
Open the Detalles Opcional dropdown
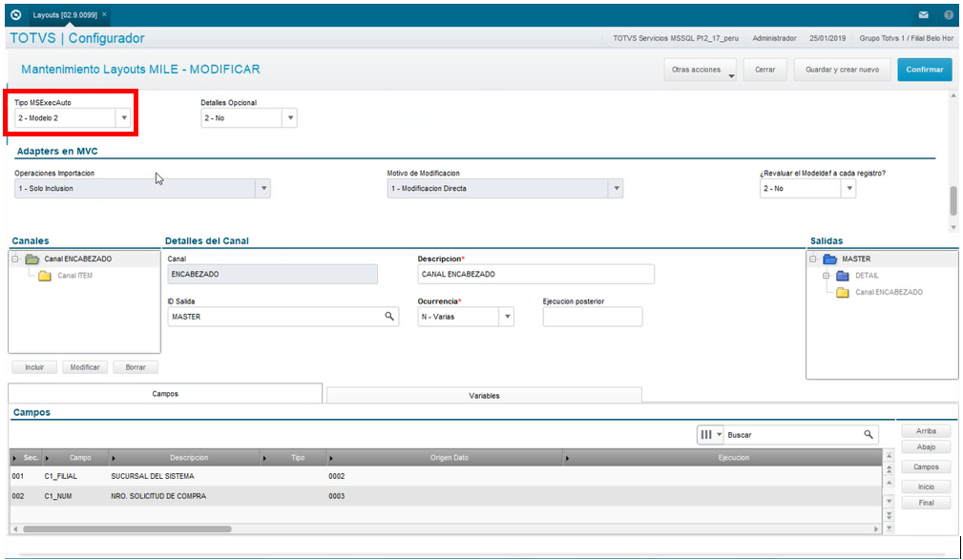(290, 118)
